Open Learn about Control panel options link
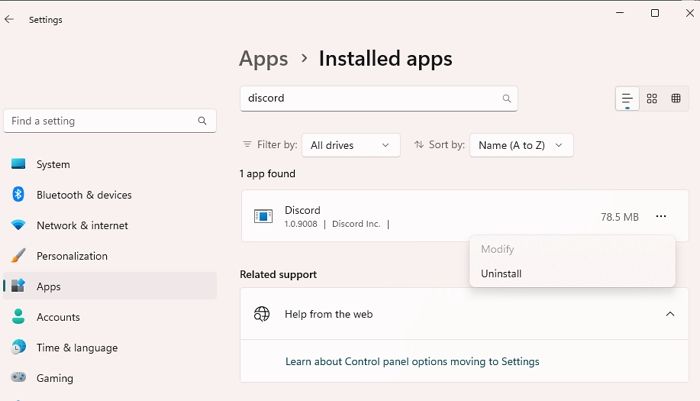The width and height of the screenshot is (700, 401). (412, 361)
